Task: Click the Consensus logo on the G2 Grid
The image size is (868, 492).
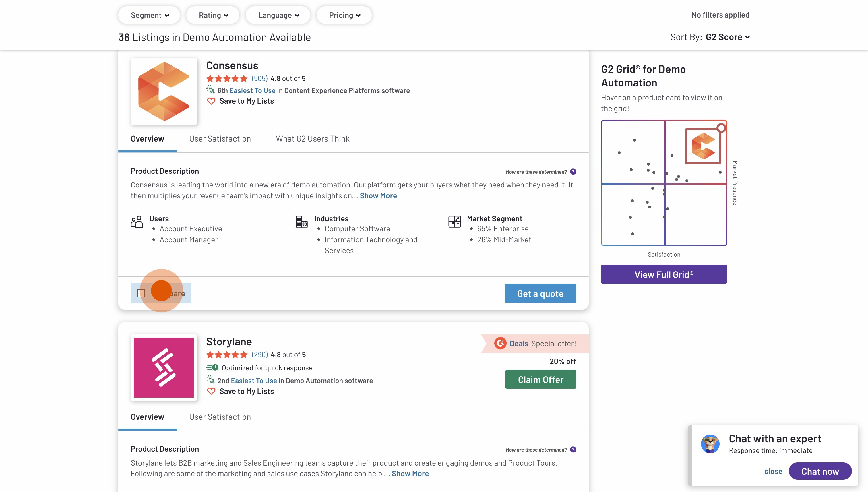Action: (x=703, y=146)
